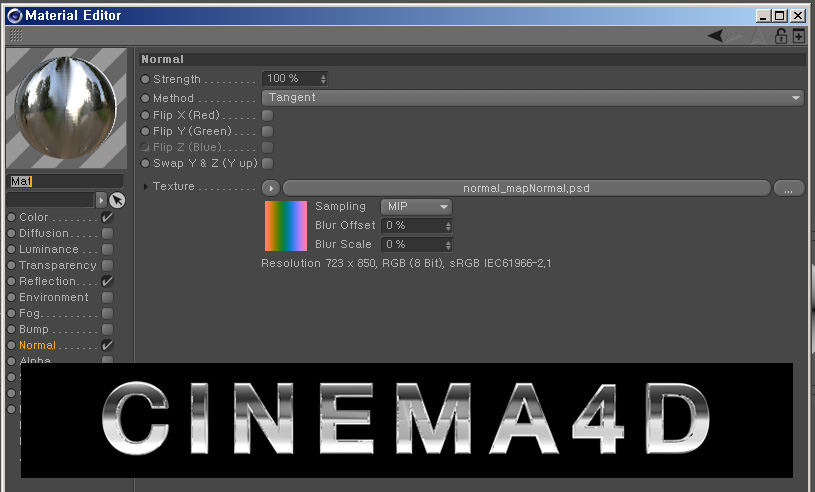Select the Fog channel label

(29, 313)
